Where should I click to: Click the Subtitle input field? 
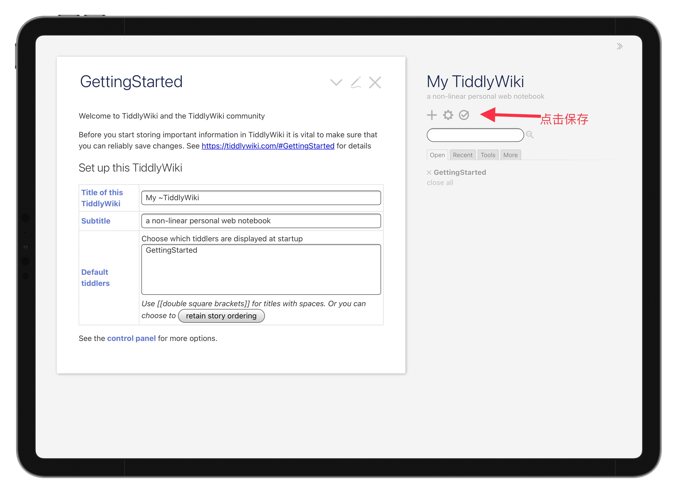click(261, 221)
